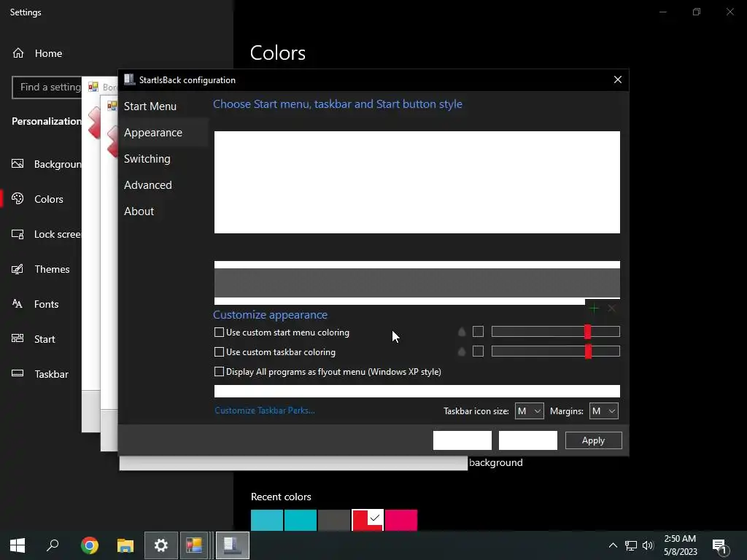
Task: Launch Google Chrome from the taskbar
Action: click(89, 545)
